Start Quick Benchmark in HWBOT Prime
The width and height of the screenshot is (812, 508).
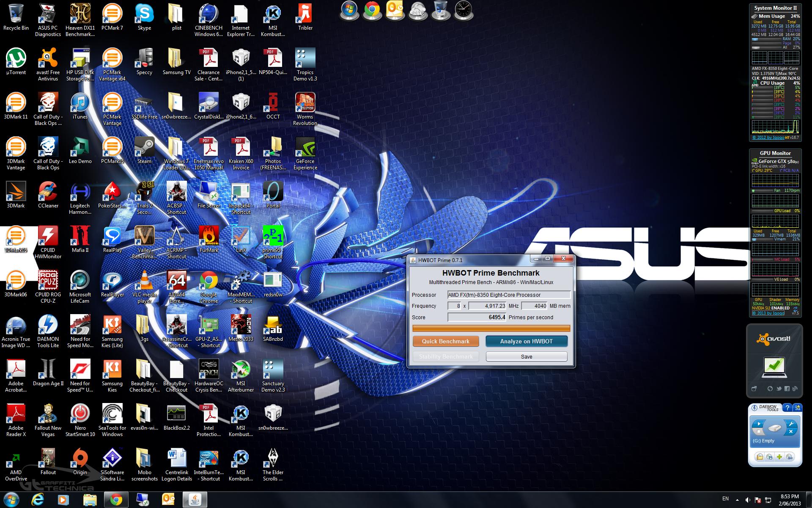point(446,341)
